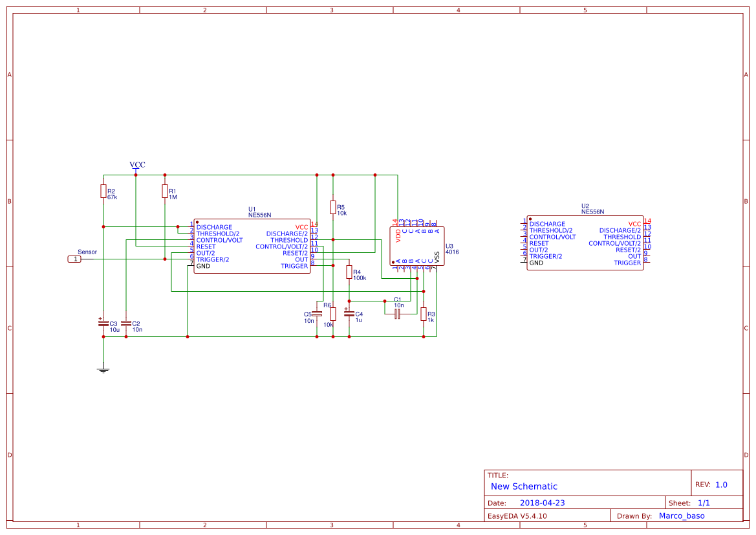The image size is (756, 535).
Task: Click the 4016 part name text
Action: (x=452, y=252)
